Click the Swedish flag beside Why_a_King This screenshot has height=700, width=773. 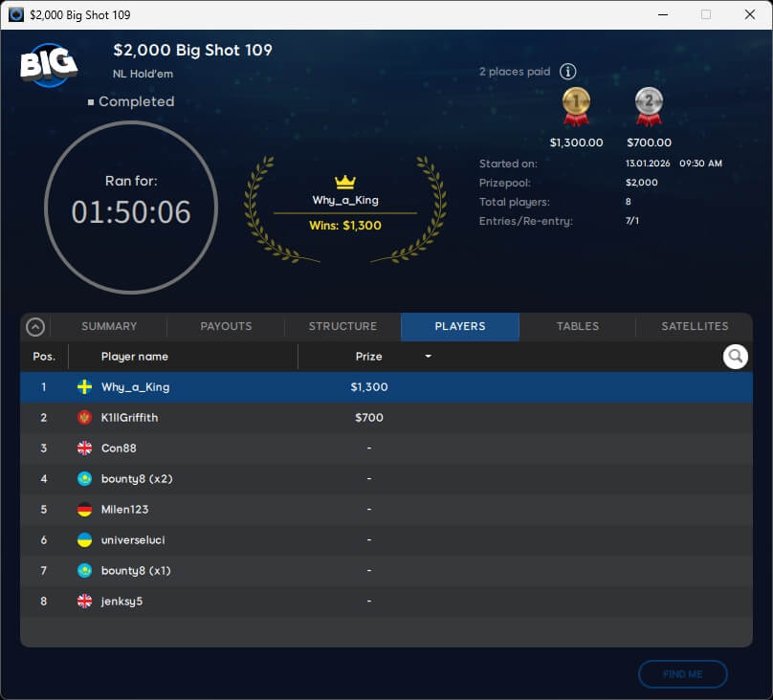pos(84,387)
